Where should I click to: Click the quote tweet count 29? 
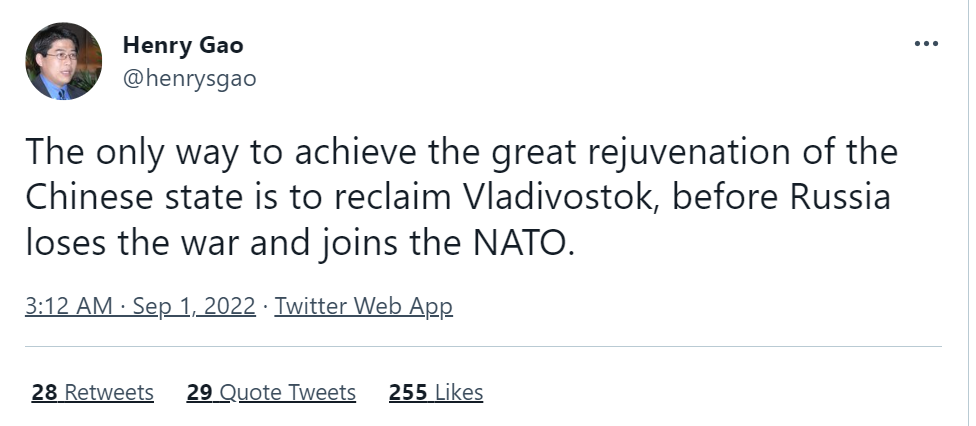click(199, 392)
